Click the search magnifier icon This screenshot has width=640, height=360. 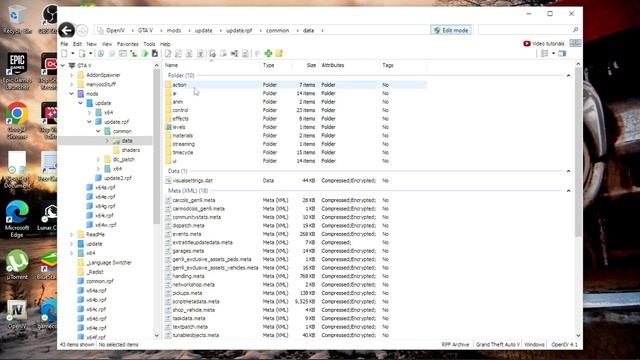click(576, 30)
